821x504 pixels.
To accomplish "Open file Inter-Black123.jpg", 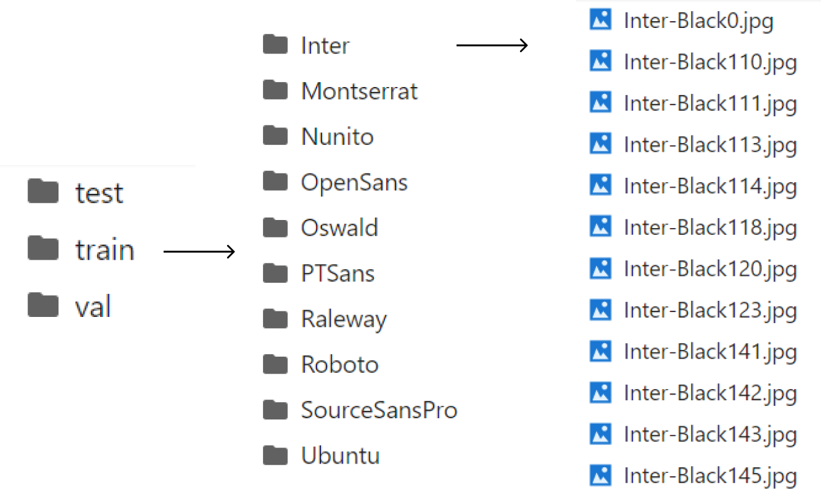I will click(710, 310).
